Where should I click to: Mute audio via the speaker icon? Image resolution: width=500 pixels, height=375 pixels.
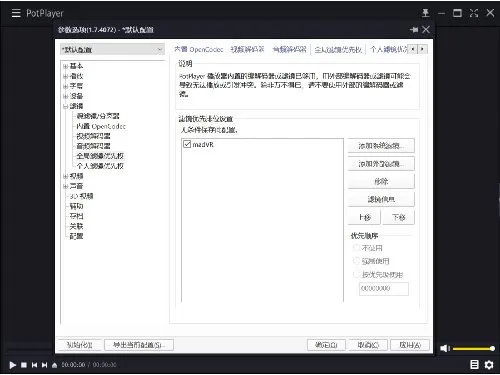pos(444,348)
